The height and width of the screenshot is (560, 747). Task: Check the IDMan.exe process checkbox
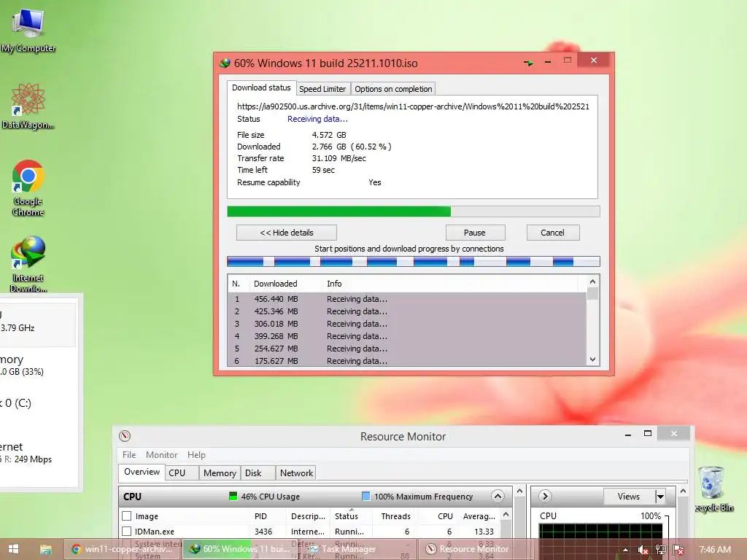click(127, 531)
